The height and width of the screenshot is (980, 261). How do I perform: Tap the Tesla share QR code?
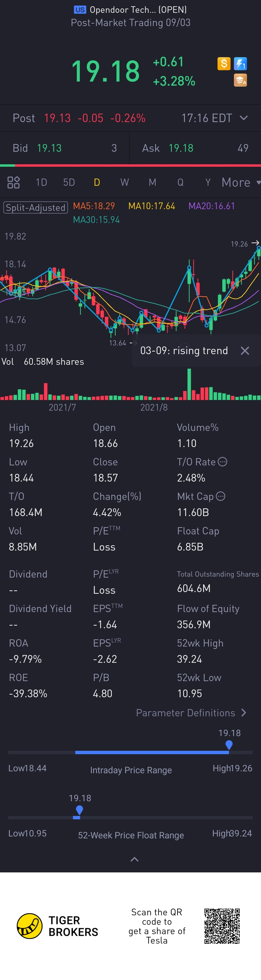(x=222, y=926)
